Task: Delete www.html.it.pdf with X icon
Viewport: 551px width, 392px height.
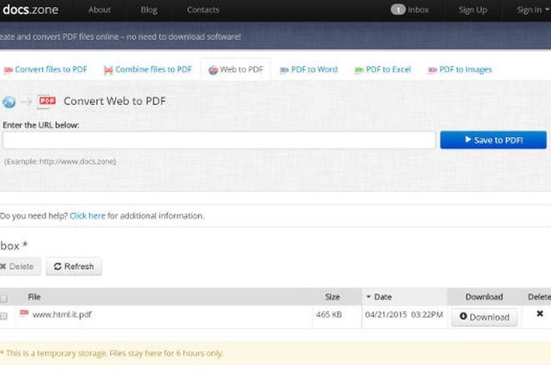Action: [x=540, y=314]
